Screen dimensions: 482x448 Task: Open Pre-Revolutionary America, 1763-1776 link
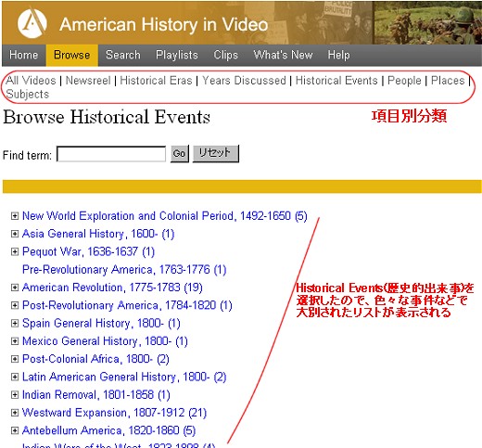(124, 270)
